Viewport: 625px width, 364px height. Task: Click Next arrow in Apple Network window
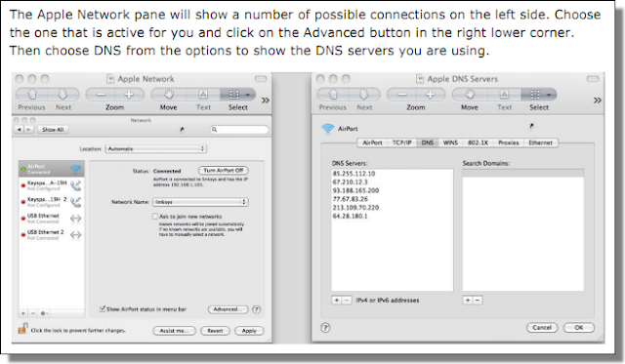pyautogui.click(x=62, y=95)
